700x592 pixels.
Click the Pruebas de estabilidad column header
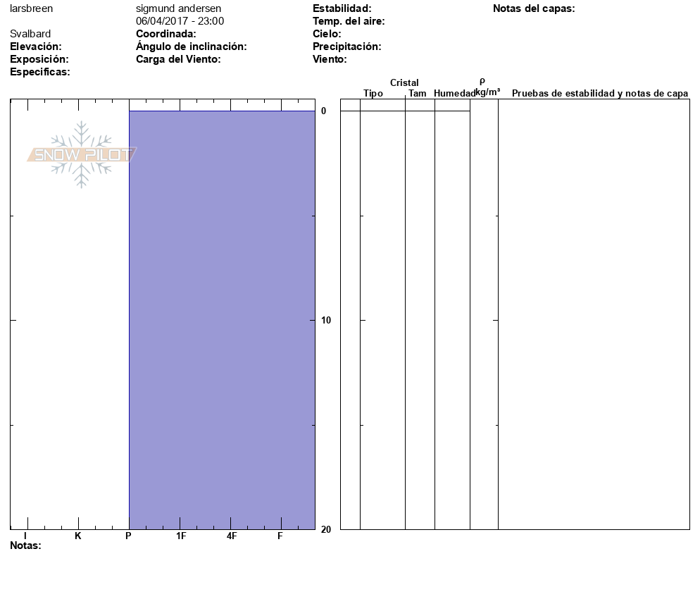pos(599,94)
